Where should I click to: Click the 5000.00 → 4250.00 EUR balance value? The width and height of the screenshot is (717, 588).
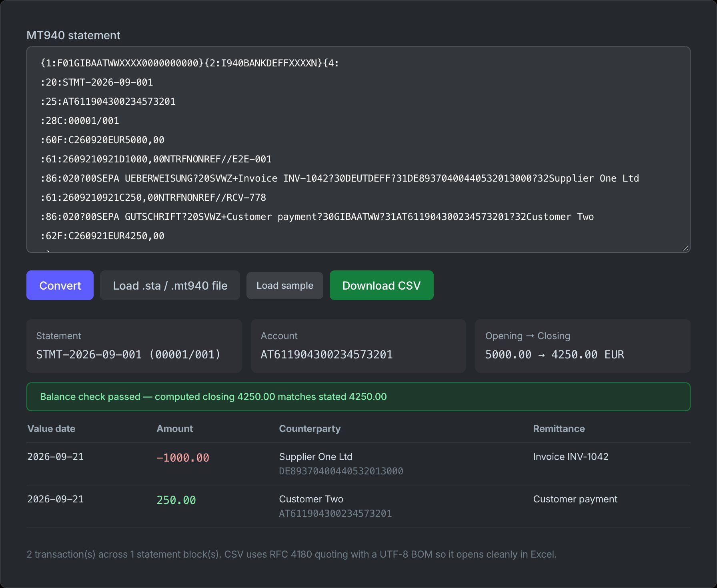tap(555, 354)
